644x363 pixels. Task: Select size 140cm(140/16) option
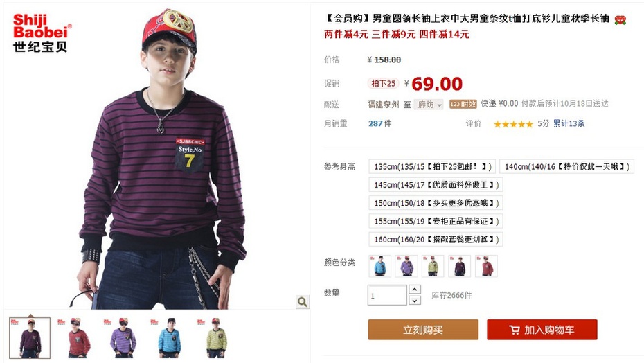point(566,166)
